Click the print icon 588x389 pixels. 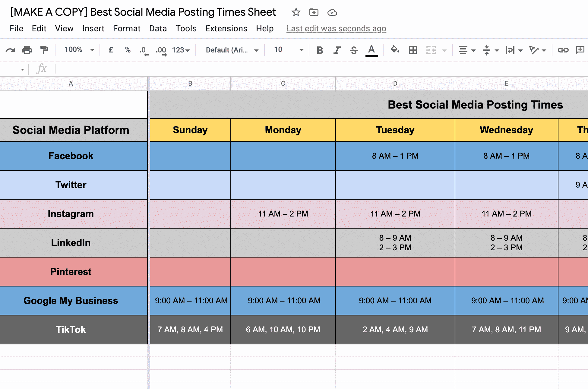click(x=27, y=50)
